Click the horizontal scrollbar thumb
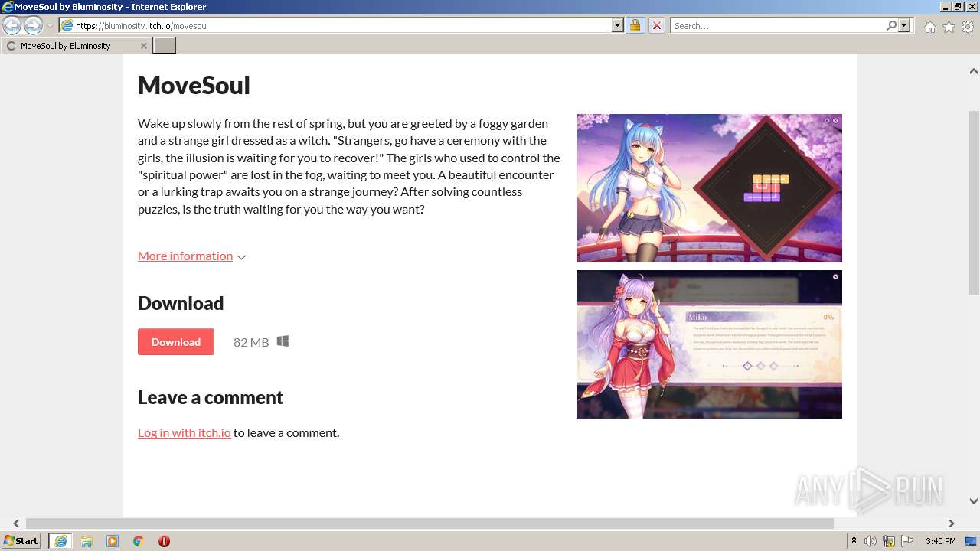Viewport: 980px width, 551px height. click(430, 523)
